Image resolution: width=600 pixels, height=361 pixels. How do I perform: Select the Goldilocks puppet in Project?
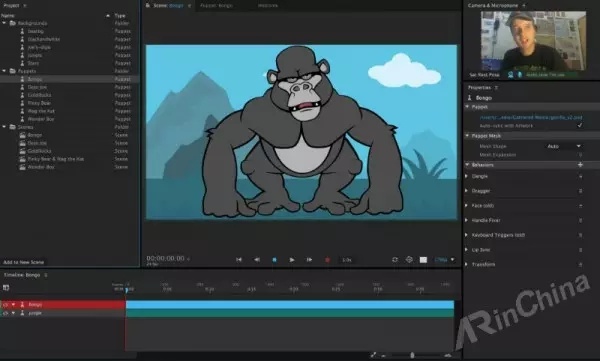point(39,95)
